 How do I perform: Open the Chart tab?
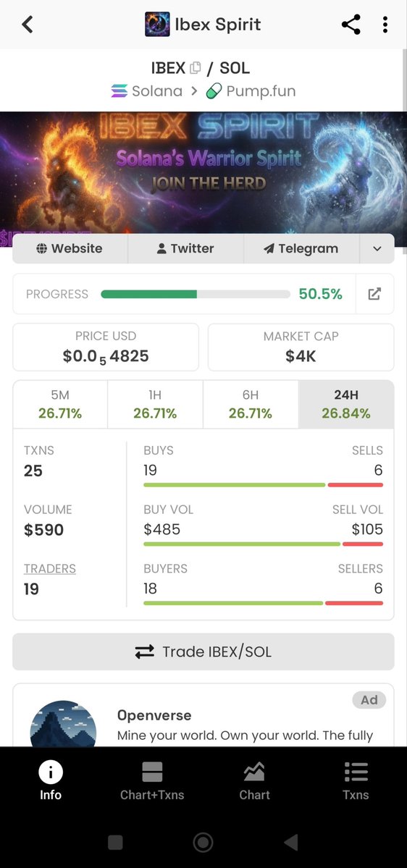(x=255, y=780)
